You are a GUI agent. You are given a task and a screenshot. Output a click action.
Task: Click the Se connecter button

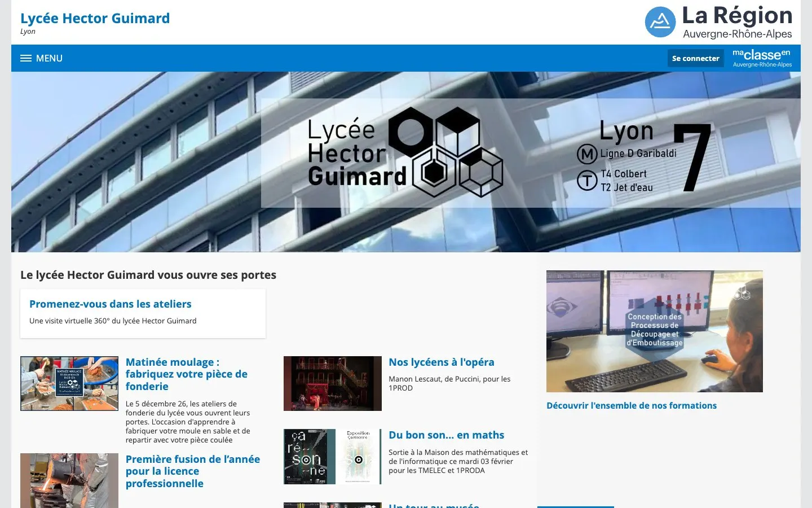[x=696, y=58]
